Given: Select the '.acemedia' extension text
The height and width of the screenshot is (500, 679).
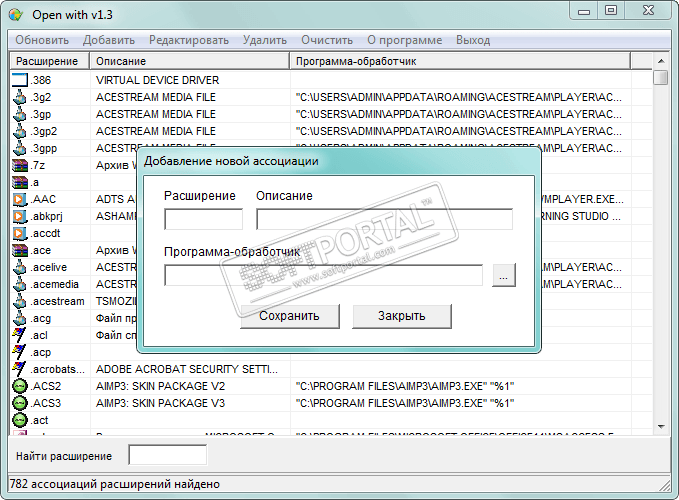Looking at the screenshot, I should [x=54, y=284].
